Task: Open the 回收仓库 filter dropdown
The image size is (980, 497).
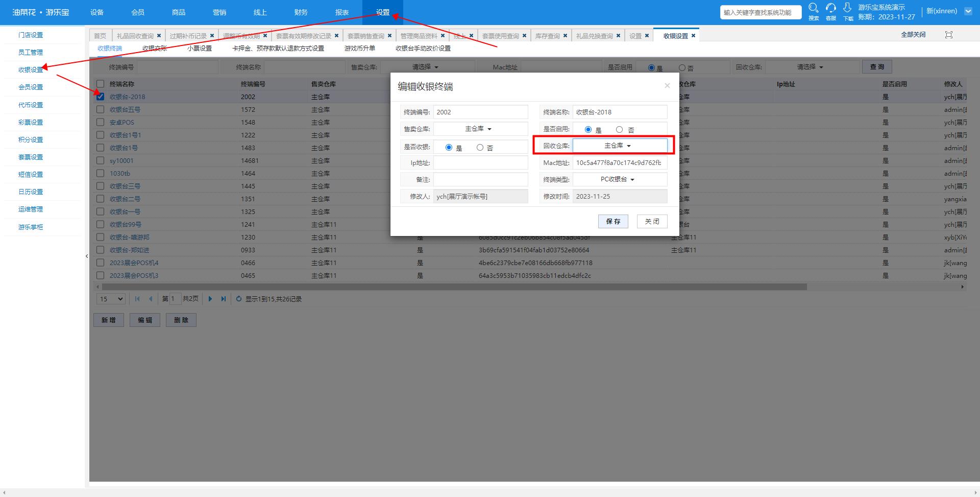Action: tap(813, 67)
